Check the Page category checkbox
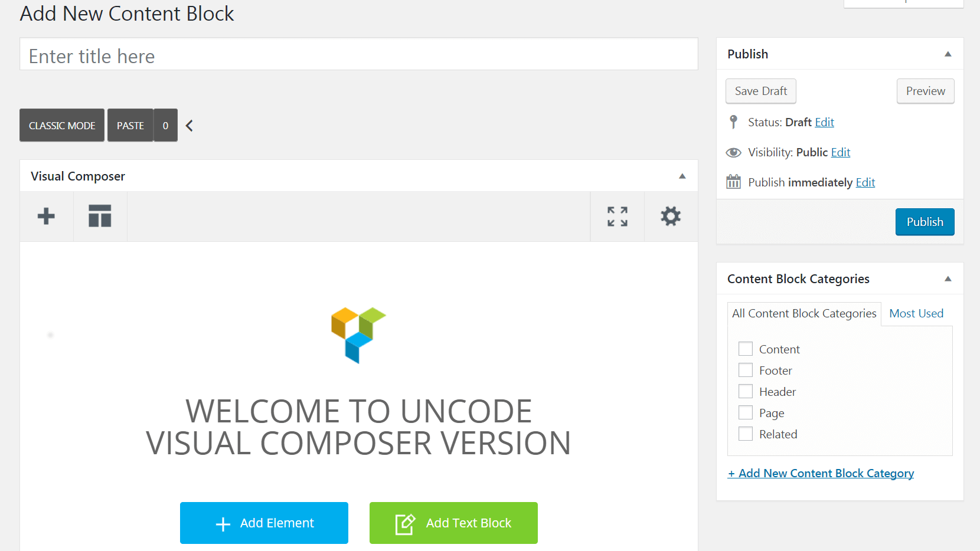This screenshot has width=980, height=551. point(746,412)
